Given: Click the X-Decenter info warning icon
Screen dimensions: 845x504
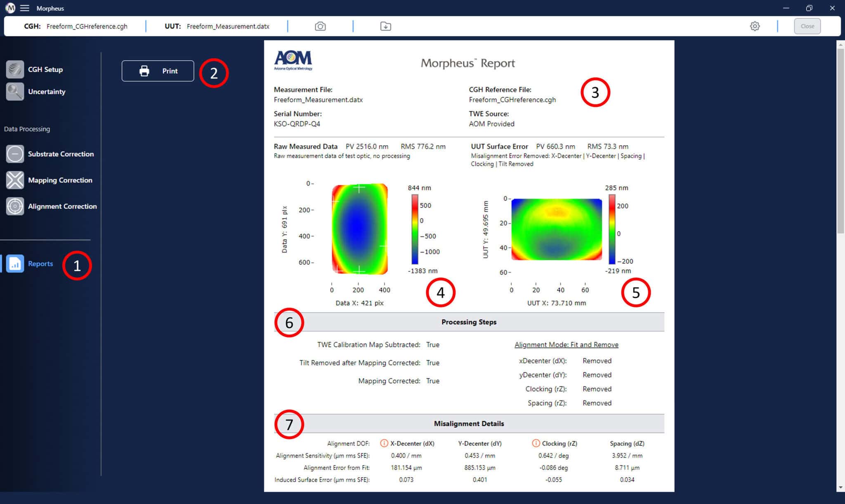Looking at the screenshot, I should 384,443.
